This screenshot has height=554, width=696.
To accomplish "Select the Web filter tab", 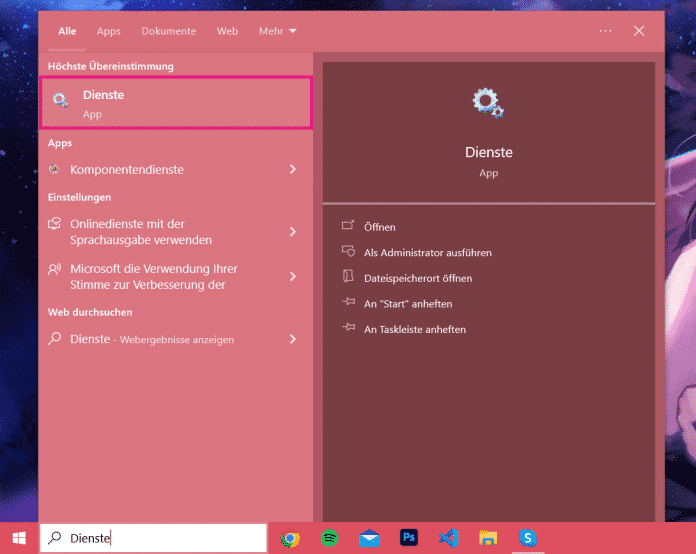I will point(228,31).
